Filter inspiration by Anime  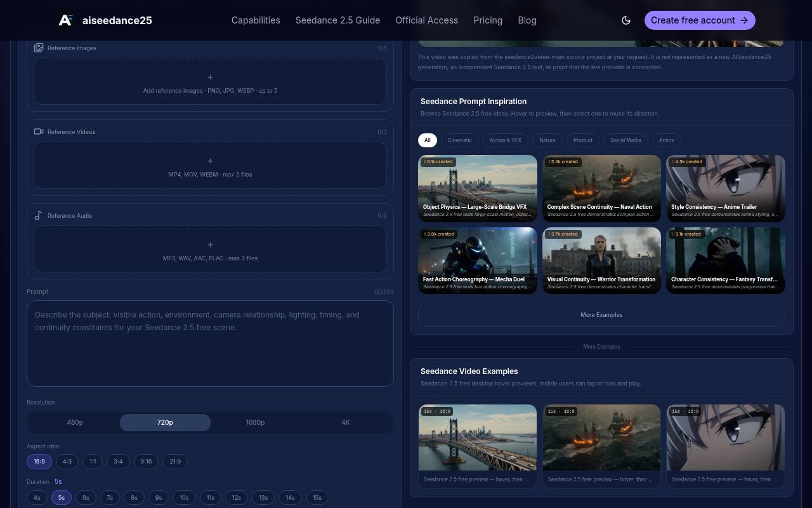coord(667,140)
